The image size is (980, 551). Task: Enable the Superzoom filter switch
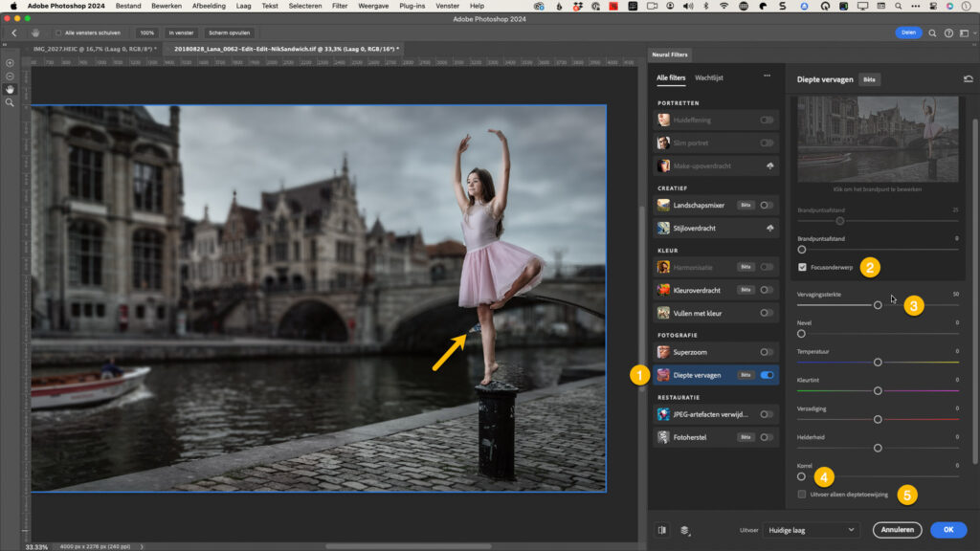(767, 352)
